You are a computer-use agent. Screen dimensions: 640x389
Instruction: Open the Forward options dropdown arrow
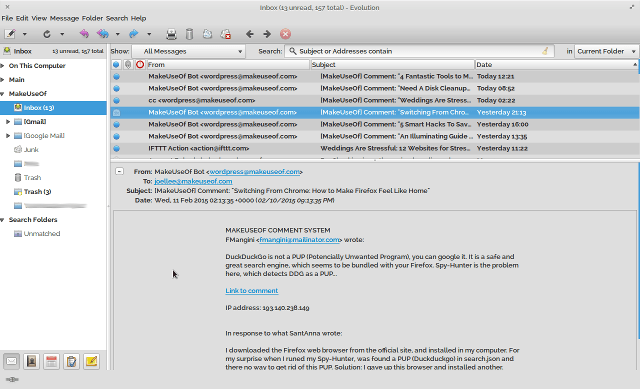point(149,34)
